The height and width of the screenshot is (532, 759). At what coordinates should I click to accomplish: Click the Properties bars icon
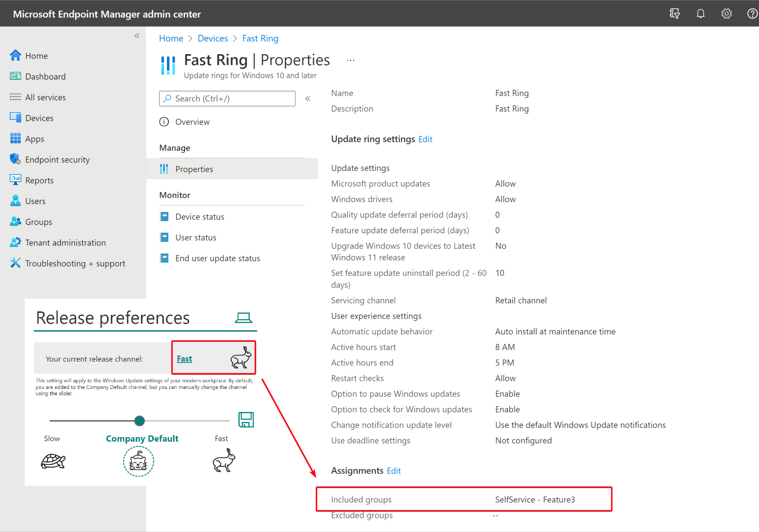[164, 169]
